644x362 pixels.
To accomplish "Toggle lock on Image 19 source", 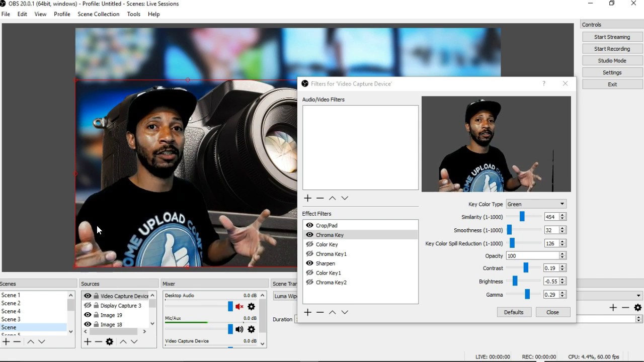I will pos(96,315).
